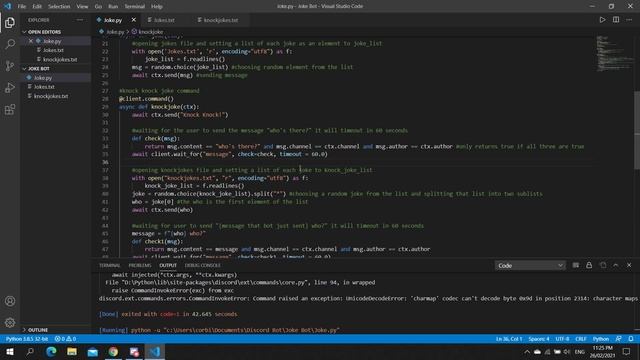Change Python language mode
The image size is (640, 360).
(x=600, y=339)
